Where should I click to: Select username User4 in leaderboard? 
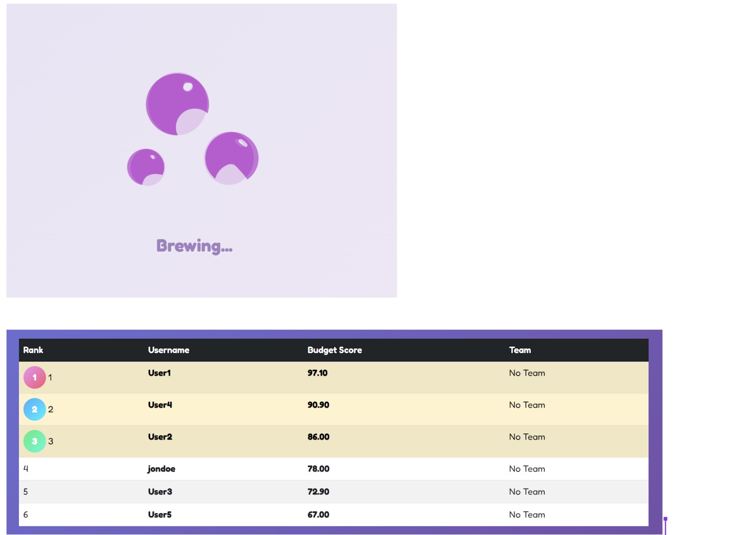tap(160, 405)
